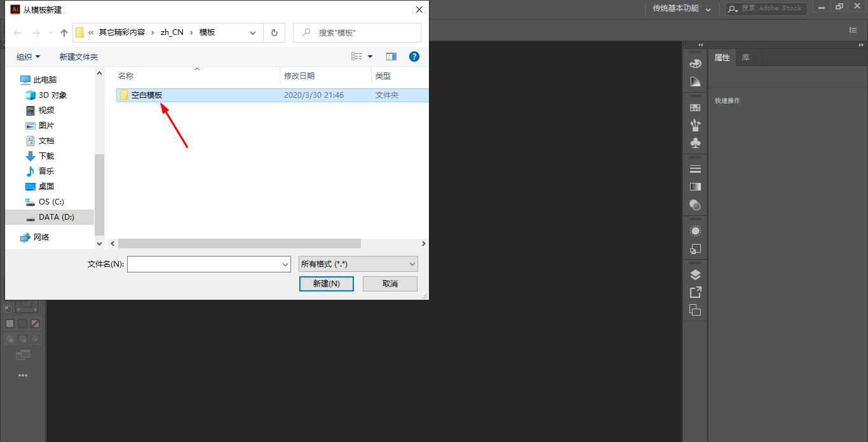Screen dimensions: 868x442
Task: Open the Export panel icon
Action: point(695,292)
